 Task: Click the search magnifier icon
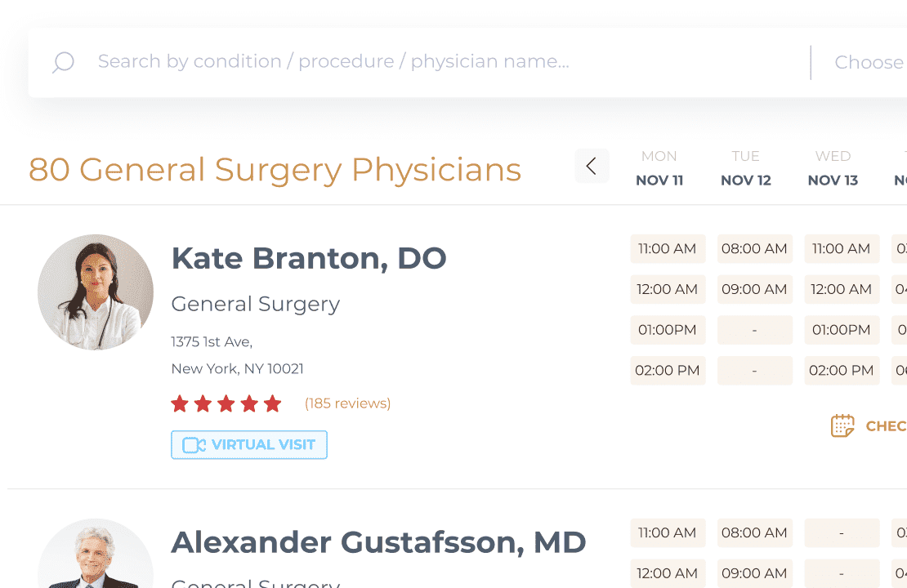(x=63, y=62)
